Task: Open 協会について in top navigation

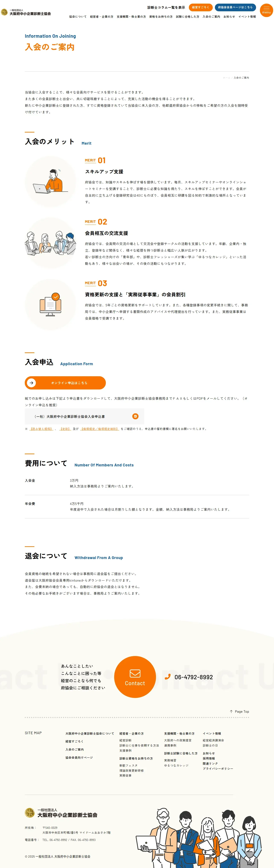Action: pos(78,16)
